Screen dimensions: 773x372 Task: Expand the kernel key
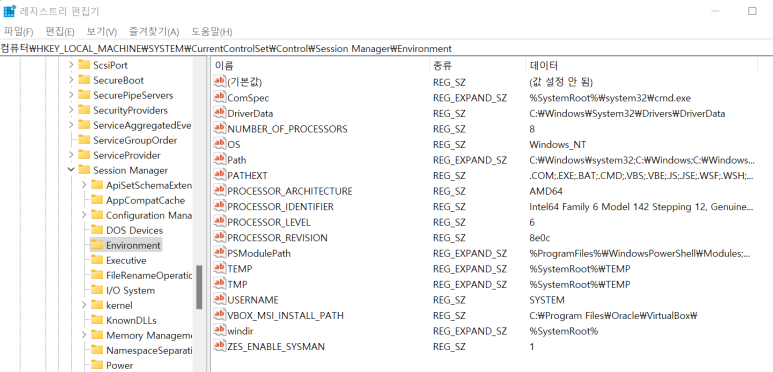(84, 305)
